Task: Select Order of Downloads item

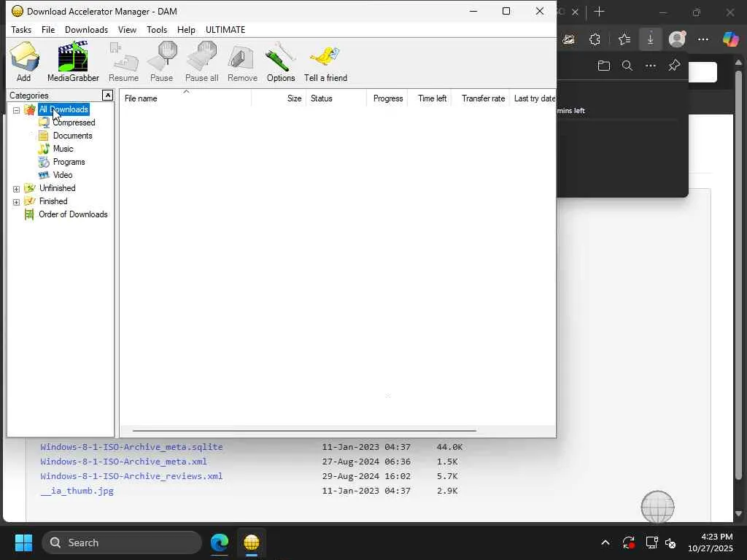Action: pyautogui.click(x=73, y=214)
